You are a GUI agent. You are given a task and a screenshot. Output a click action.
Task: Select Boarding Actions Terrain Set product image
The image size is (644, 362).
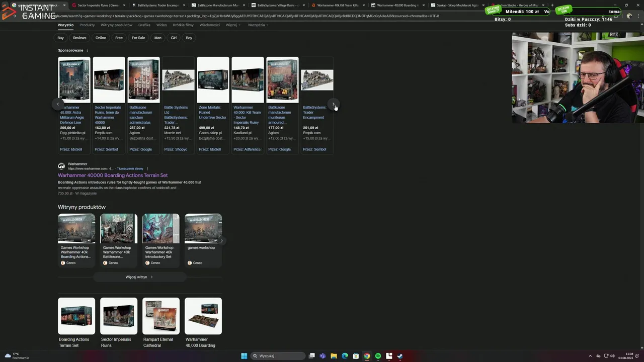(76, 316)
